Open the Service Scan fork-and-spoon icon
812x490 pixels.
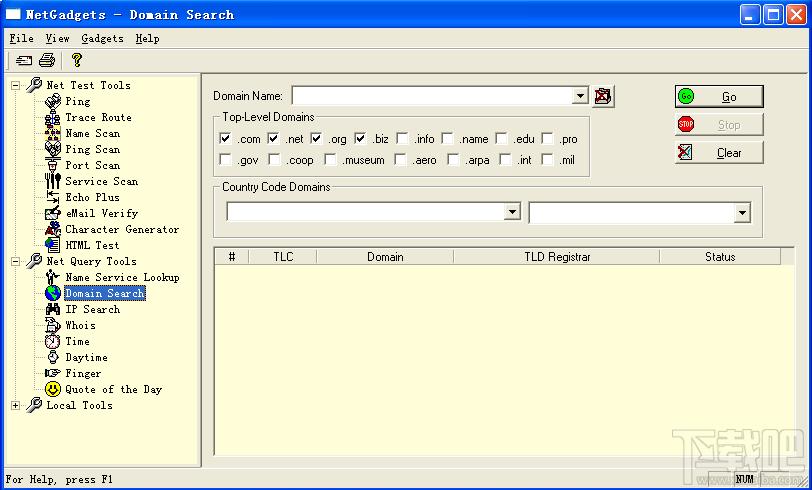pyautogui.click(x=53, y=181)
